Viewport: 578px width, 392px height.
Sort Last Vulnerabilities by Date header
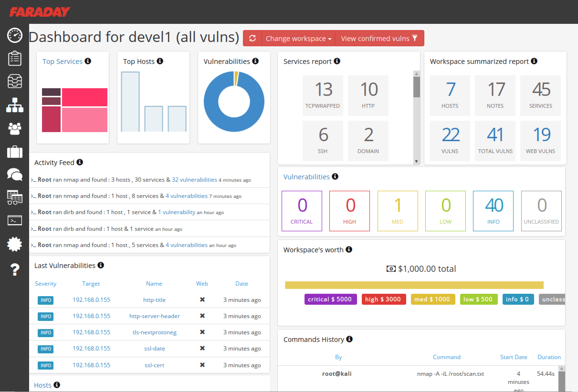click(x=242, y=284)
